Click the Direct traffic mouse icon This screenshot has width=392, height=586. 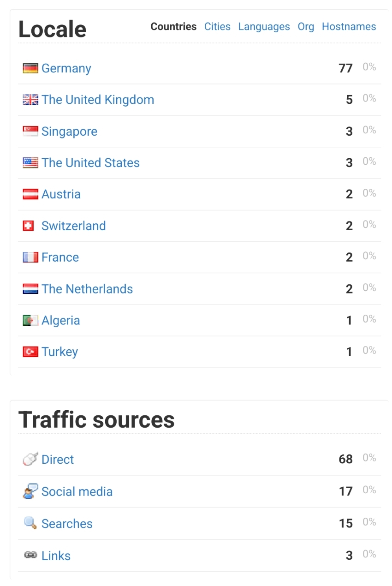point(30,460)
